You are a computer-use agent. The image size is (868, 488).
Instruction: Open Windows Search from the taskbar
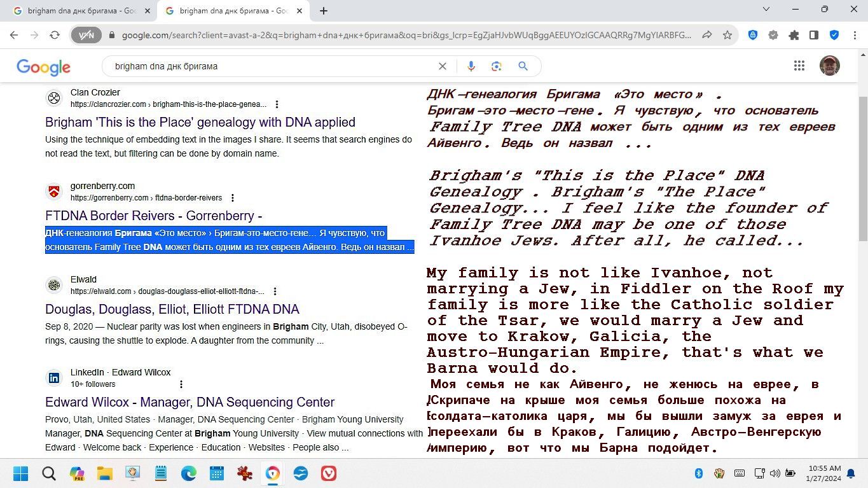(49, 473)
